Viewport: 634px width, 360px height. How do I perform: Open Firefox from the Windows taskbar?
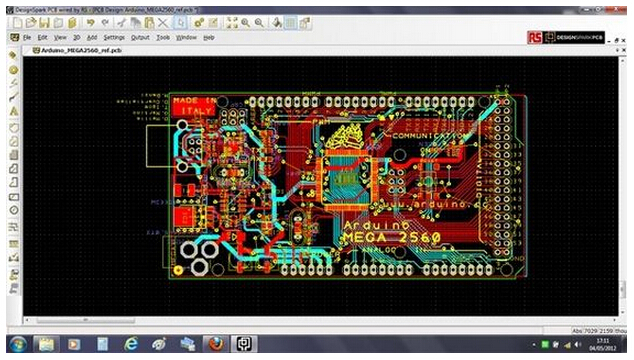(x=216, y=344)
